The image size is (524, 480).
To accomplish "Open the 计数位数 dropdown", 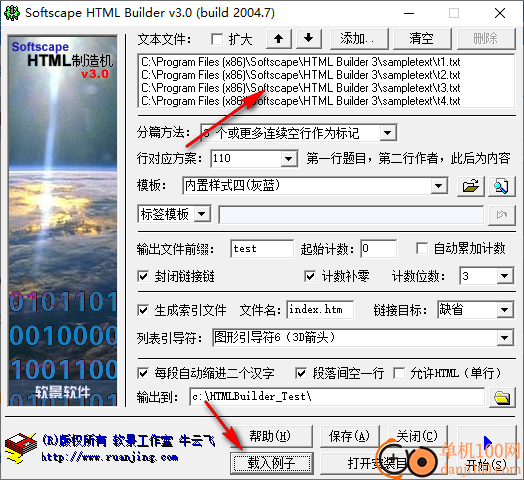I will click(505, 276).
